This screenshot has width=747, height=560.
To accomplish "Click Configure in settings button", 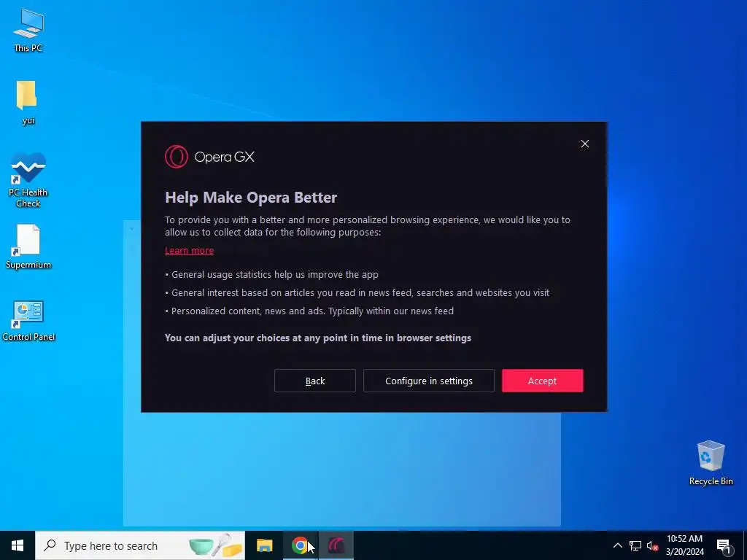I will 428,381.
